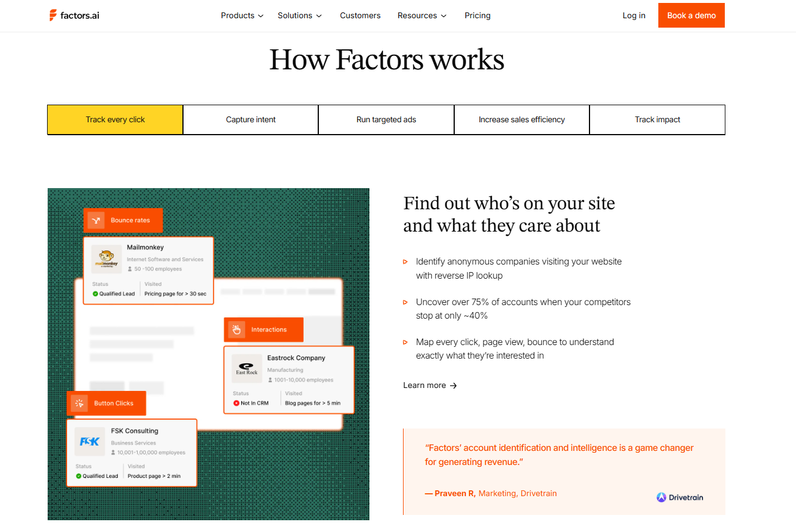Click the highlighted Track every click tab
This screenshot has width=796, height=532.
pyautogui.click(x=115, y=119)
